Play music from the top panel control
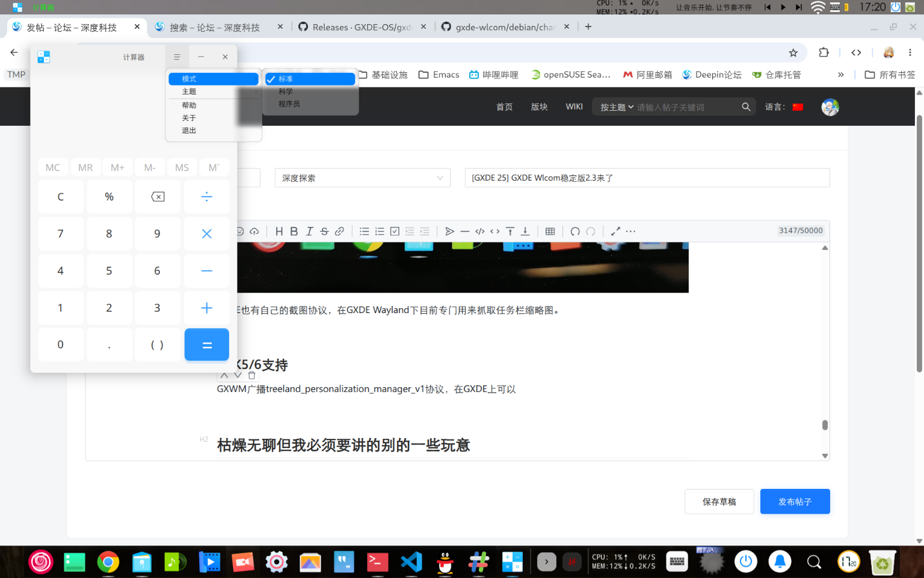This screenshot has width=924, height=578. pos(783,7)
